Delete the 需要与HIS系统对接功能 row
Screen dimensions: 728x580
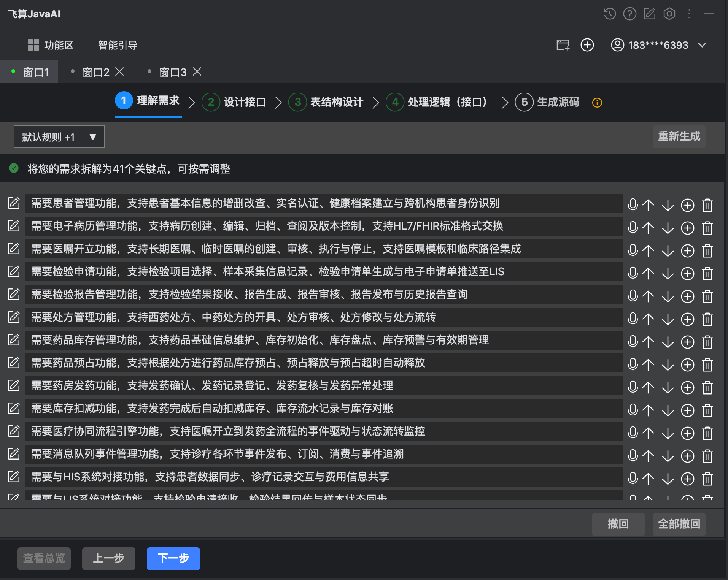pyautogui.click(x=707, y=479)
